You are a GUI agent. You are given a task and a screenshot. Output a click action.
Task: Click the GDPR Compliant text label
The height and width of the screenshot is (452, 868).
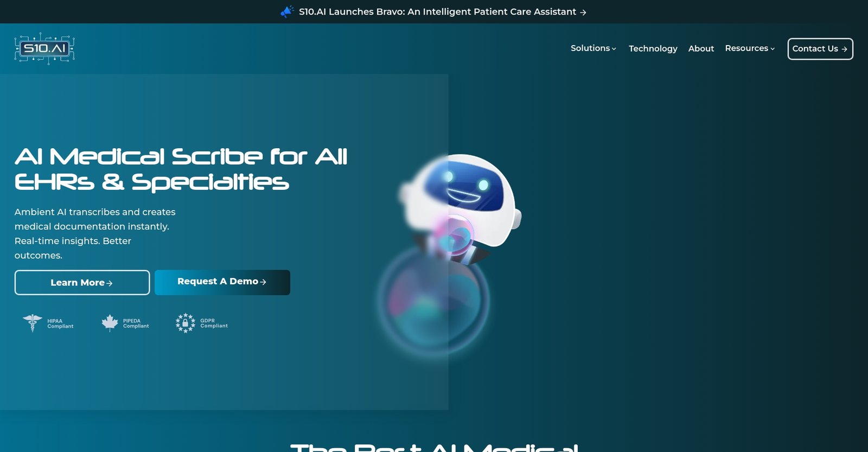[x=214, y=323]
